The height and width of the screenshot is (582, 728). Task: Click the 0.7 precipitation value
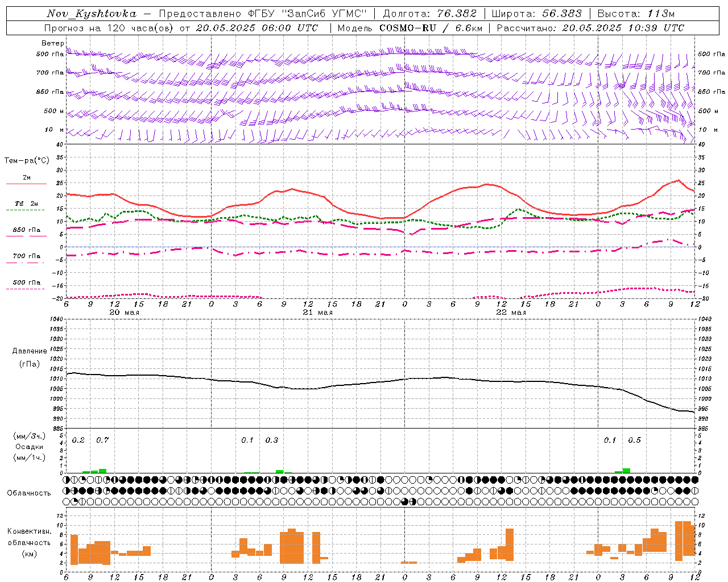(102, 440)
